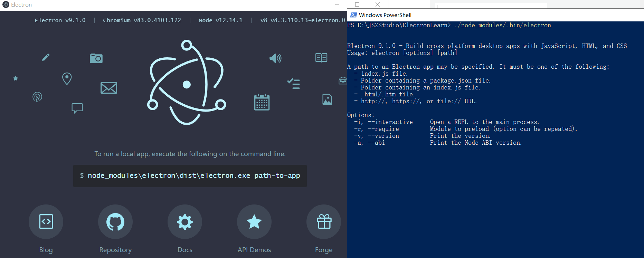Click the PowerShell icon in its title bar

click(353, 15)
